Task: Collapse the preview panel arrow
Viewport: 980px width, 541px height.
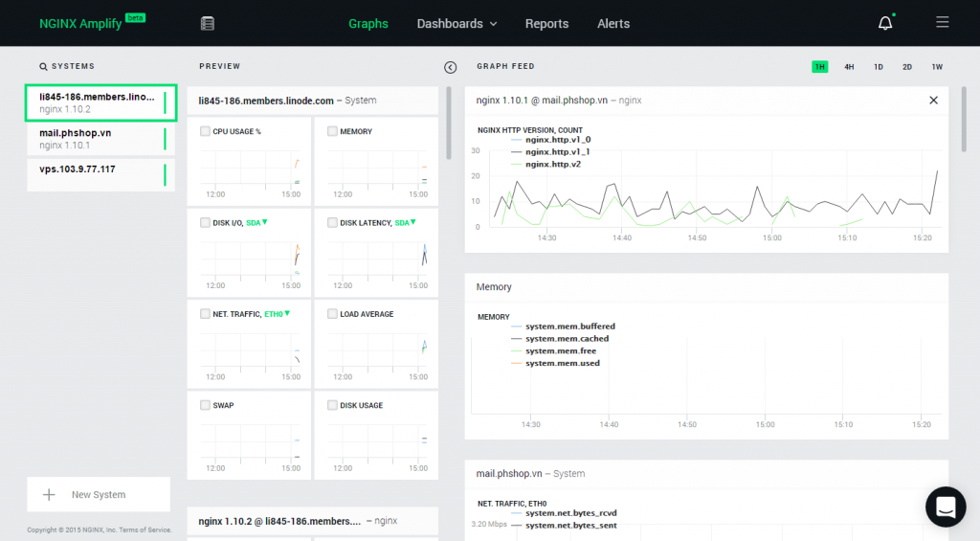Action: 450,68
